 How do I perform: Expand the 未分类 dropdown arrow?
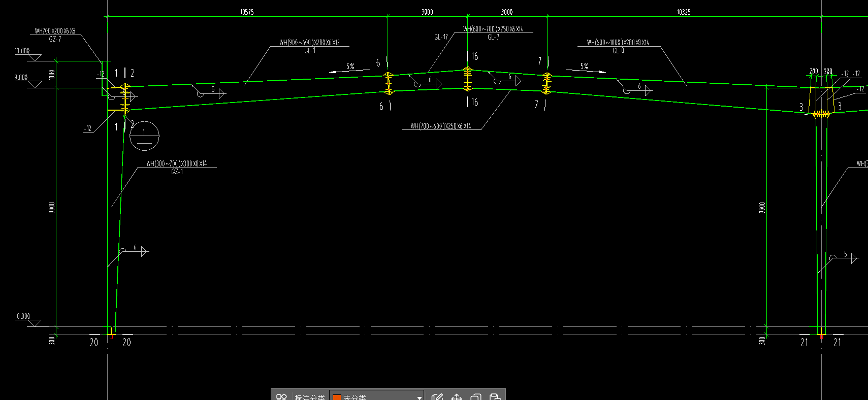coord(419,397)
